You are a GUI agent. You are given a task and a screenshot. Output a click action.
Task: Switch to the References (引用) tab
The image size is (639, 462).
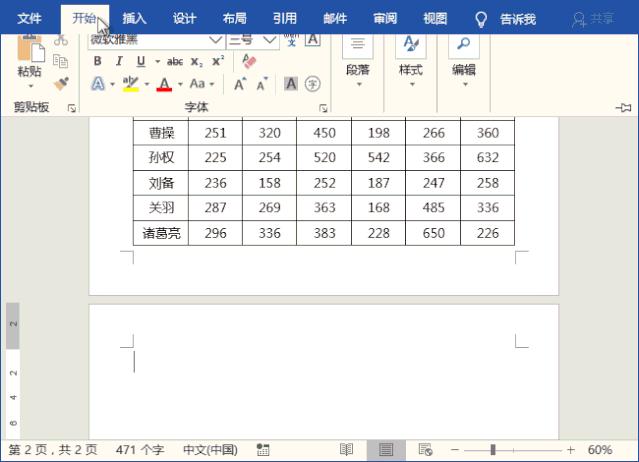click(284, 19)
